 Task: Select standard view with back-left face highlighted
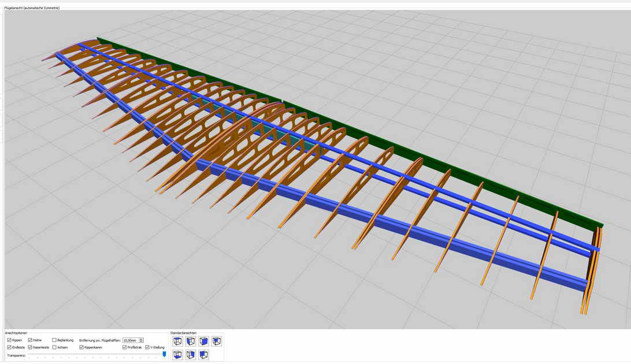point(203,355)
